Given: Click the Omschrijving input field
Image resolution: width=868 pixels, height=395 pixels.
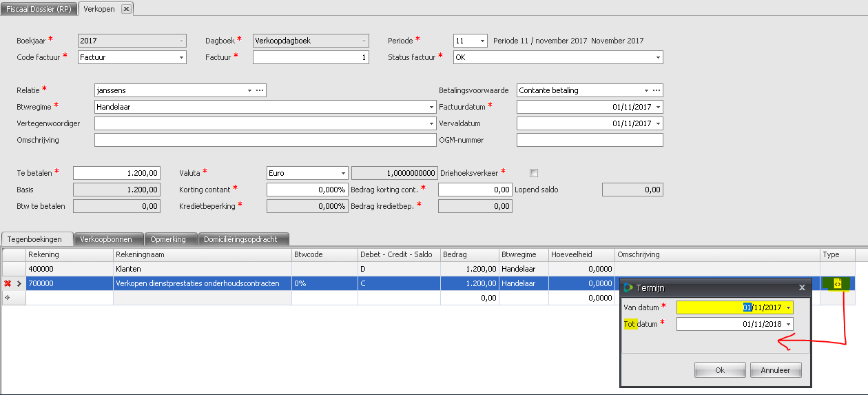Looking at the screenshot, I should 265,141.
